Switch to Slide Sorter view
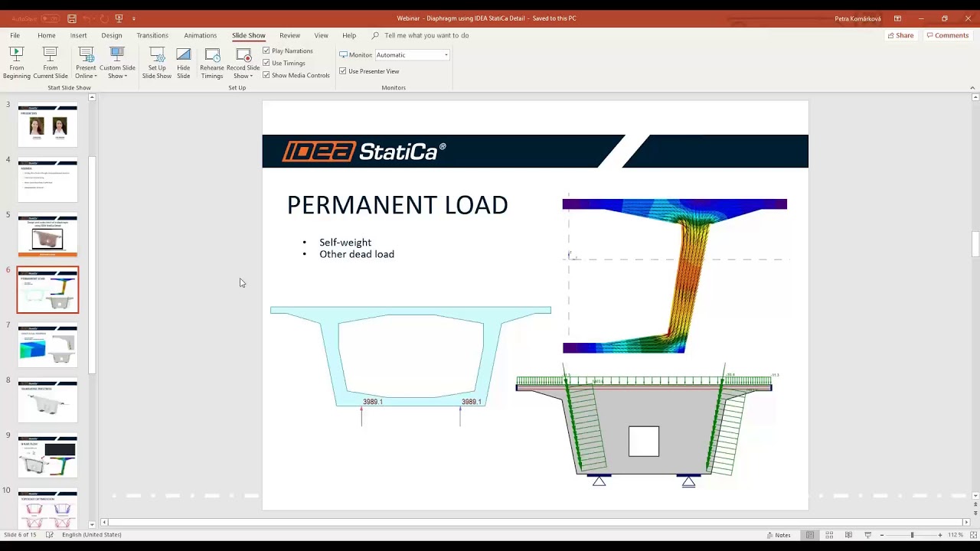The width and height of the screenshot is (980, 551). (x=829, y=535)
